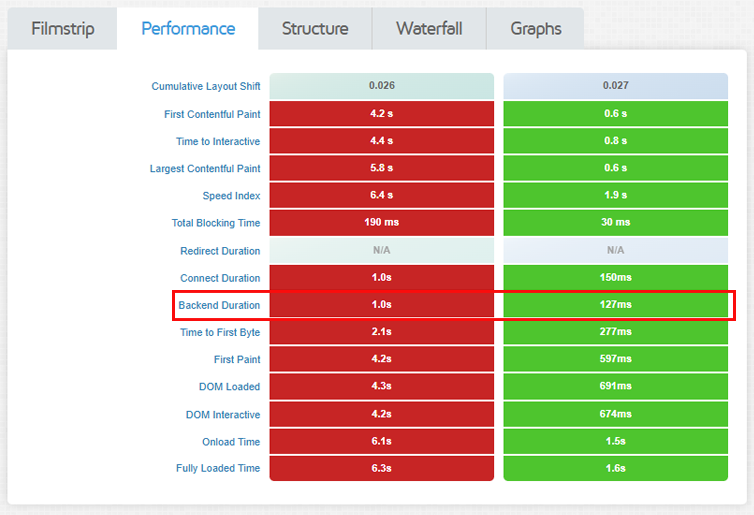
Task: Switch to the Filmstrip tab
Action: (63, 28)
